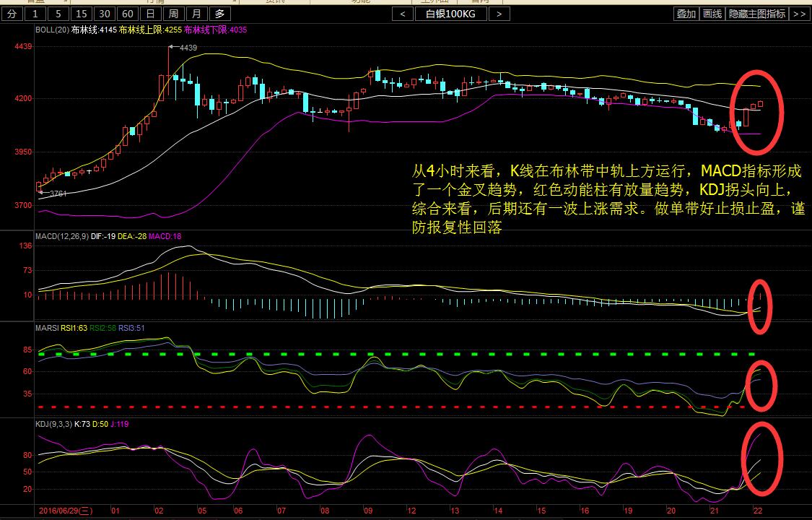Go to next instrument with right arrow
Image resolution: width=812 pixels, height=520 pixels.
click(x=499, y=14)
